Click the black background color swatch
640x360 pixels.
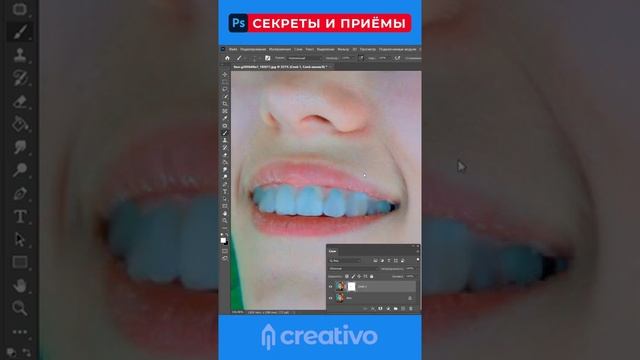[227, 243]
